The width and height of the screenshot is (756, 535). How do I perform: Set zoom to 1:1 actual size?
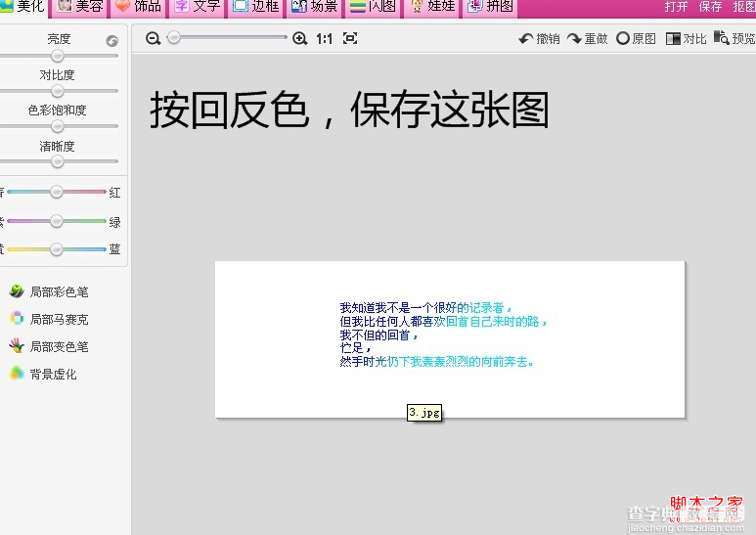[324, 38]
